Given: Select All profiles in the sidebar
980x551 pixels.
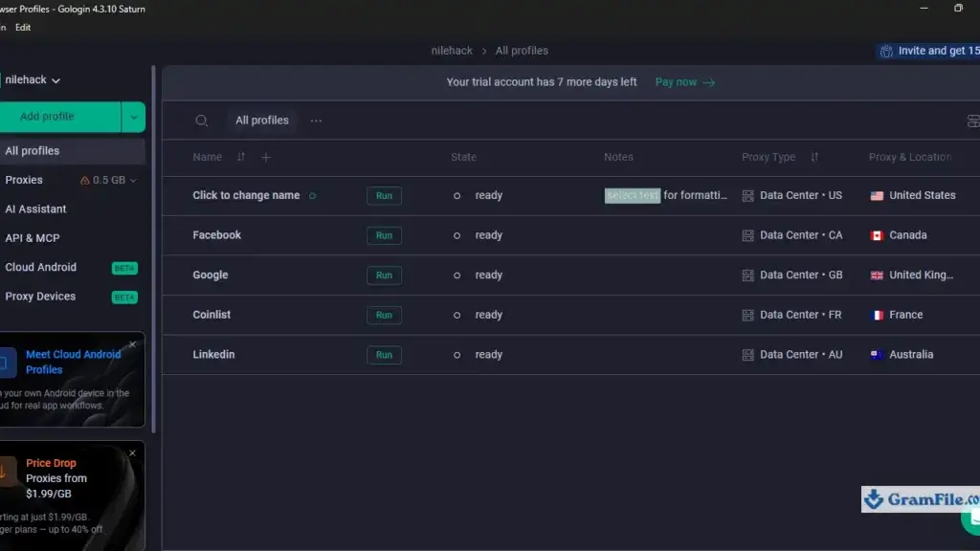Looking at the screenshot, I should pyautogui.click(x=73, y=150).
